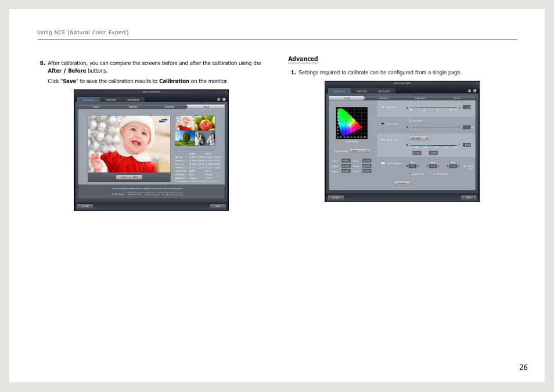This screenshot has width=554, height=392.
Task: Click the Preview button
Action: (402, 183)
